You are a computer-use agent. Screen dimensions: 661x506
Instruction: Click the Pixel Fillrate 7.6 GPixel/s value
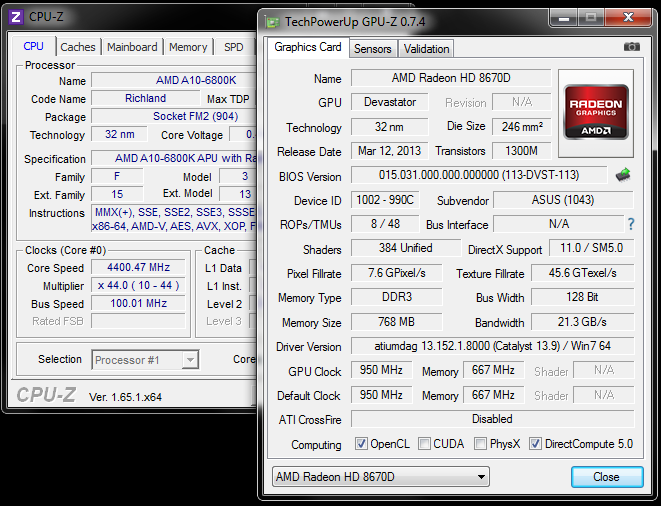tap(397, 273)
